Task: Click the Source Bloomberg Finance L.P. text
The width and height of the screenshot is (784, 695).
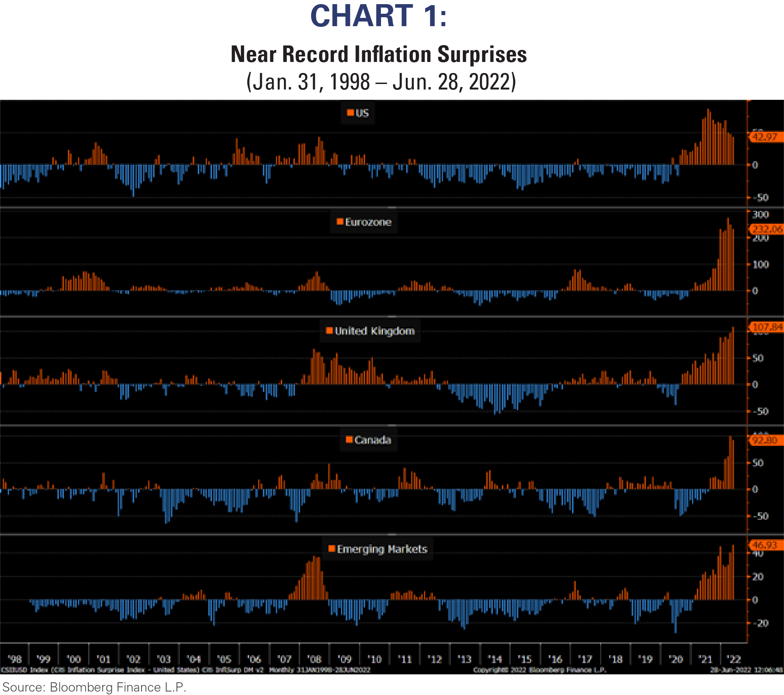Action: pyautogui.click(x=94, y=686)
